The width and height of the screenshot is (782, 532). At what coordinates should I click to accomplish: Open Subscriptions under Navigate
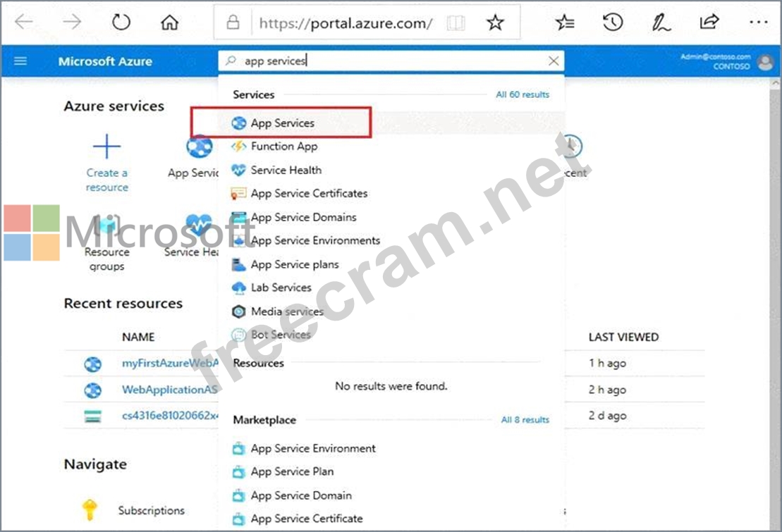[151, 510]
